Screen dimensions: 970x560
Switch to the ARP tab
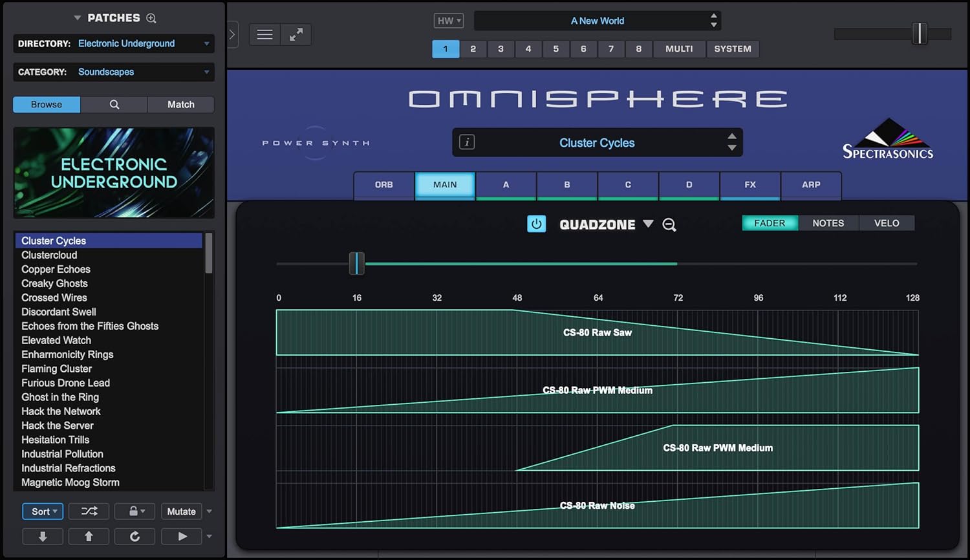(x=811, y=185)
